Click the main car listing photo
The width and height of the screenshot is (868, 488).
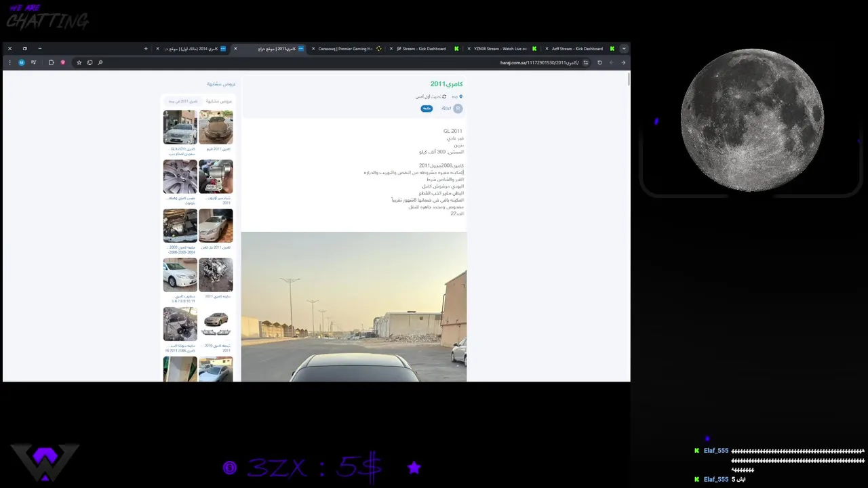(x=354, y=306)
